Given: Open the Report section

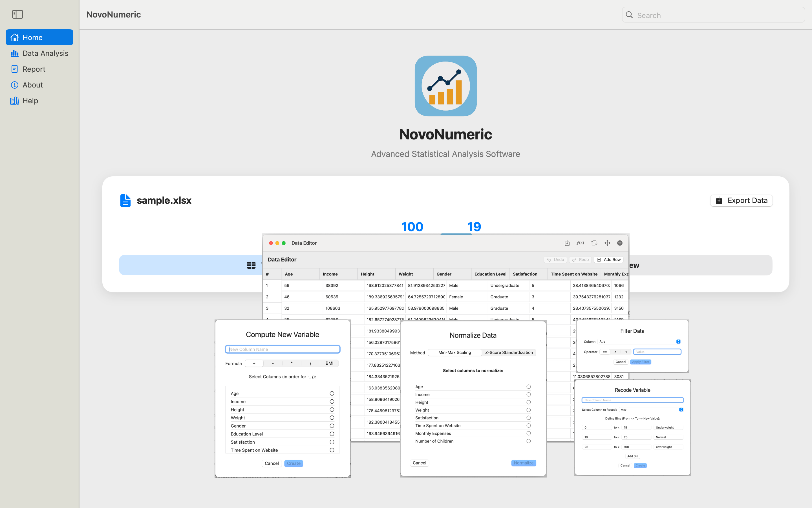Looking at the screenshot, I should pos(39,69).
